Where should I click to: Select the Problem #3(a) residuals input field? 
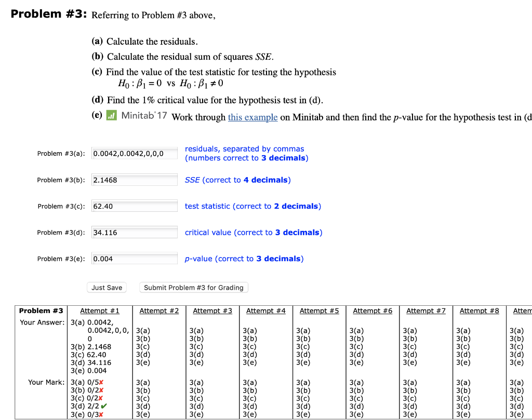pos(134,153)
